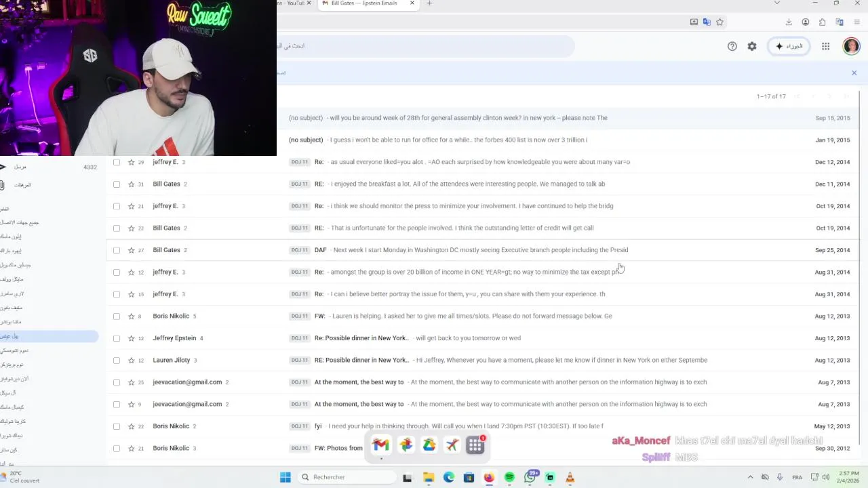
Task: Expand the browser tab list chevron
Action: pos(777,3)
